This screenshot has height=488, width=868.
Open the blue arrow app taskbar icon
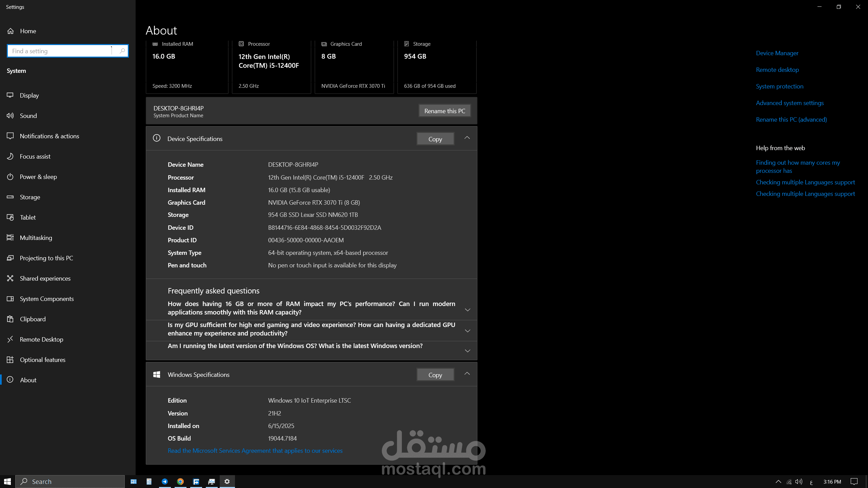click(196, 482)
